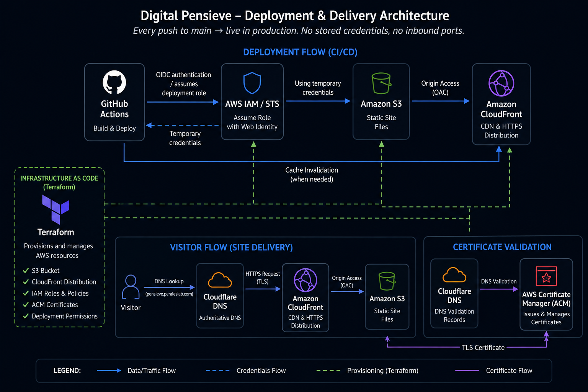Click the 'GitHub Actions' label

pyautogui.click(x=114, y=109)
